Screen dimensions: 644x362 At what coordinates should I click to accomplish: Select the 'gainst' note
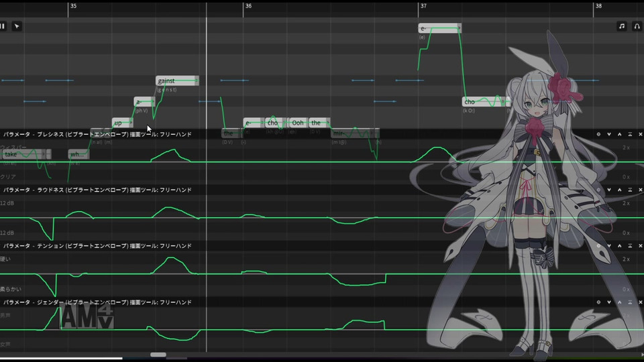[177, 81]
